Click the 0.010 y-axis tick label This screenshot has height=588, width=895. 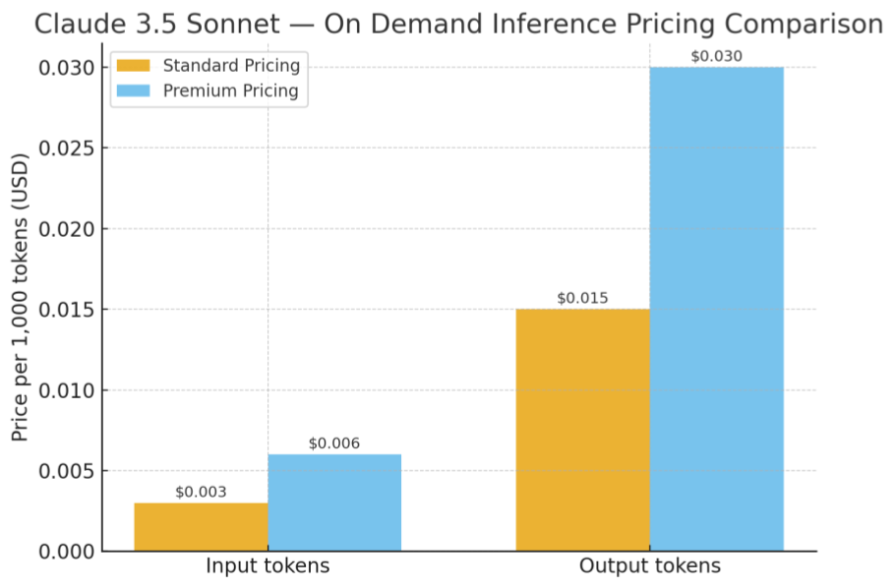pos(66,390)
